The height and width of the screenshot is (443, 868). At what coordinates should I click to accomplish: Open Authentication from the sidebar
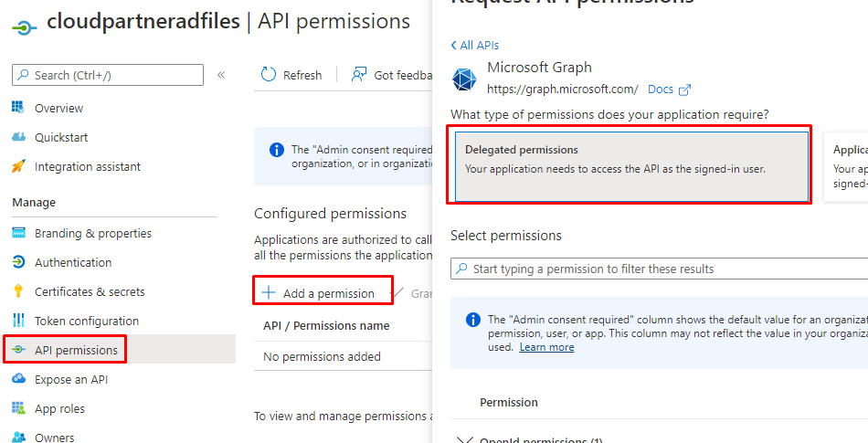point(72,262)
